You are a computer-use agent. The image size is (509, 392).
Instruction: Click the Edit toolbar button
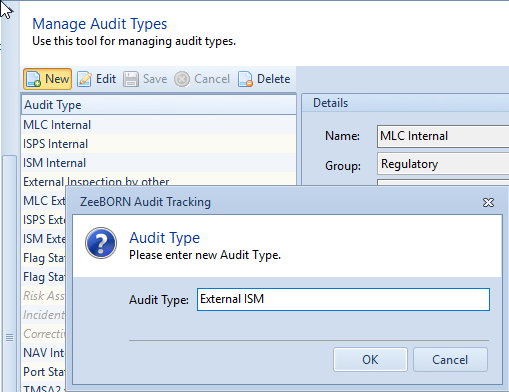97,79
